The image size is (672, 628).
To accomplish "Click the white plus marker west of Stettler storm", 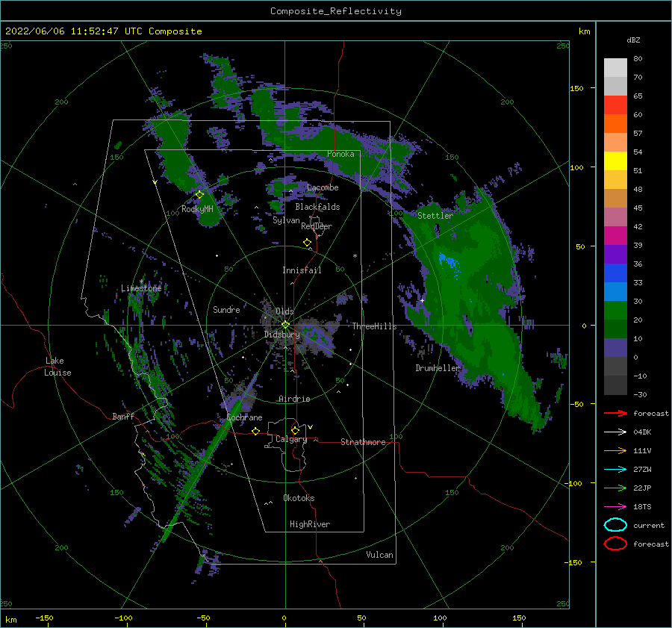I will click(x=422, y=300).
